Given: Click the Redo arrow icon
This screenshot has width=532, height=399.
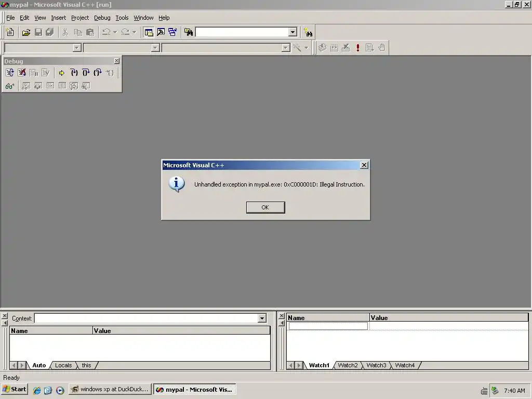Looking at the screenshot, I should coord(125,32).
